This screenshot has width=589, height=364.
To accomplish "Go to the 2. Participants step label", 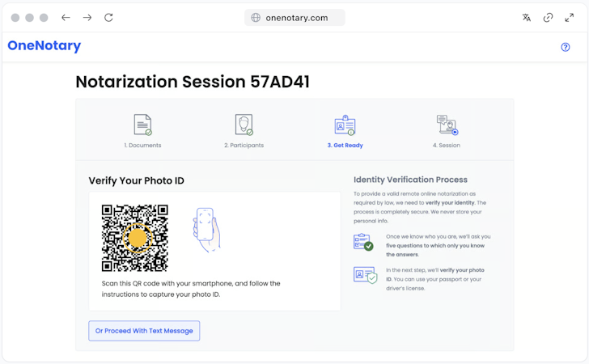I will (244, 146).
